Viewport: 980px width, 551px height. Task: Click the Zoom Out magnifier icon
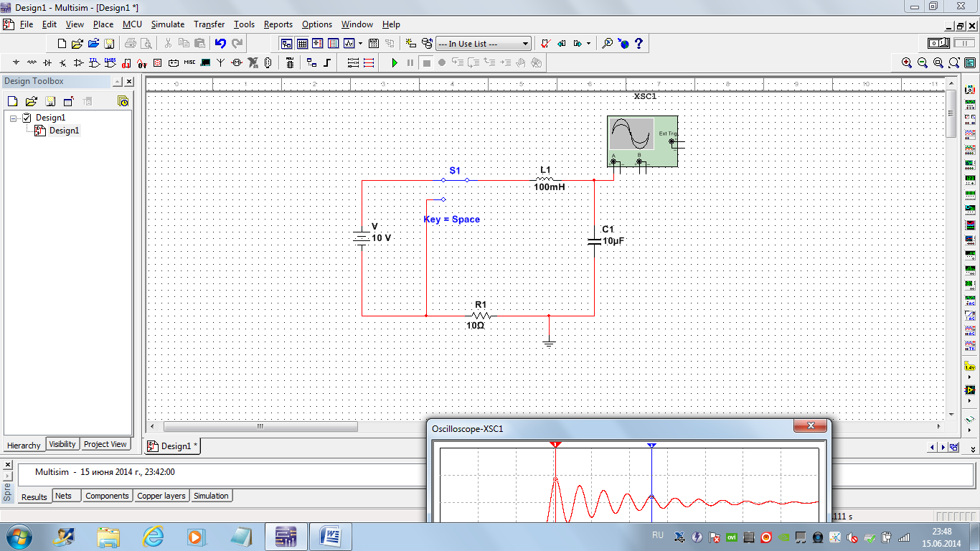coord(923,62)
